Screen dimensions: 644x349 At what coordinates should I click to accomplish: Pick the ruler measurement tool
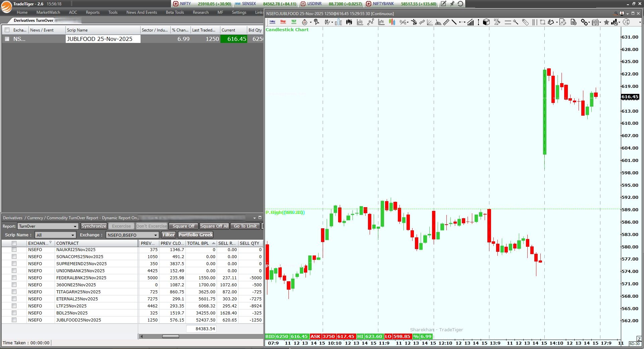[x=446, y=22]
